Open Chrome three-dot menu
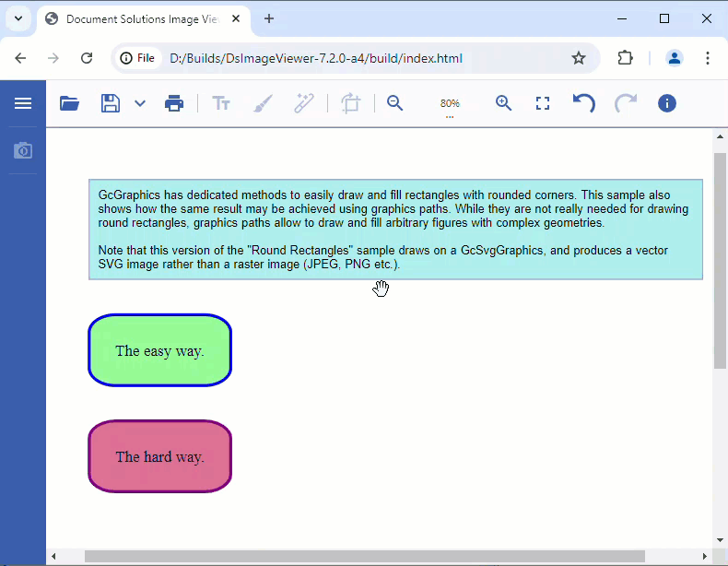This screenshot has height=566, width=728. point(708,58)
